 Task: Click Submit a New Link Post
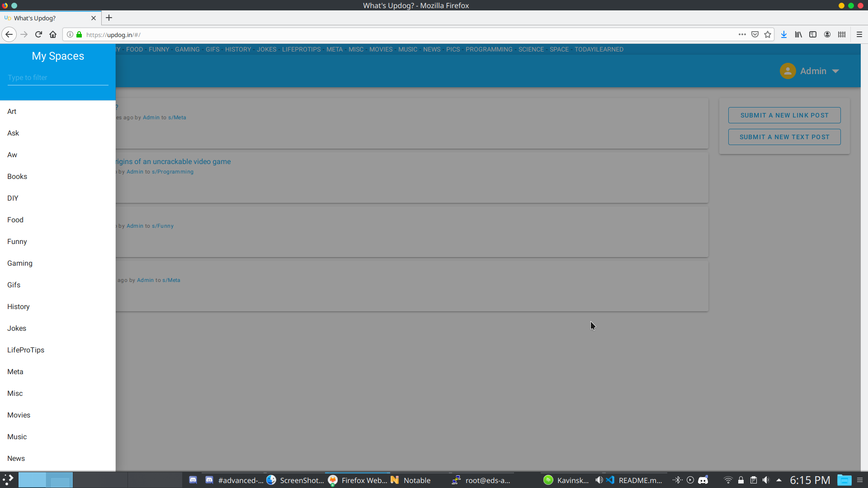[x=784, y=115]
